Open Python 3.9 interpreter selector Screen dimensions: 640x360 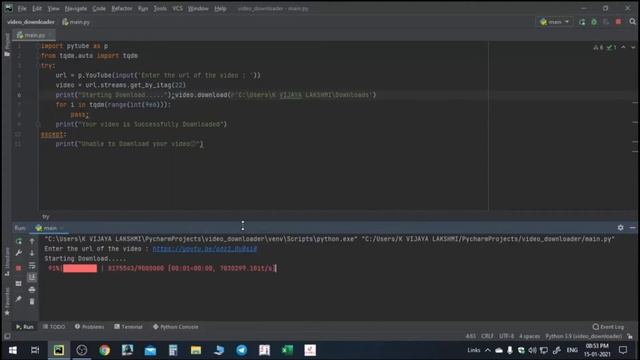584,336
